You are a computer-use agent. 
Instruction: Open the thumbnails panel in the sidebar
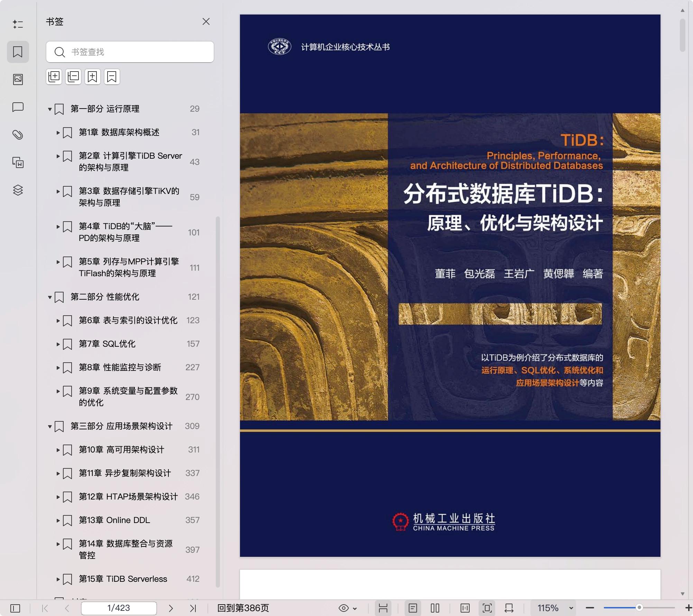(18, 79)
